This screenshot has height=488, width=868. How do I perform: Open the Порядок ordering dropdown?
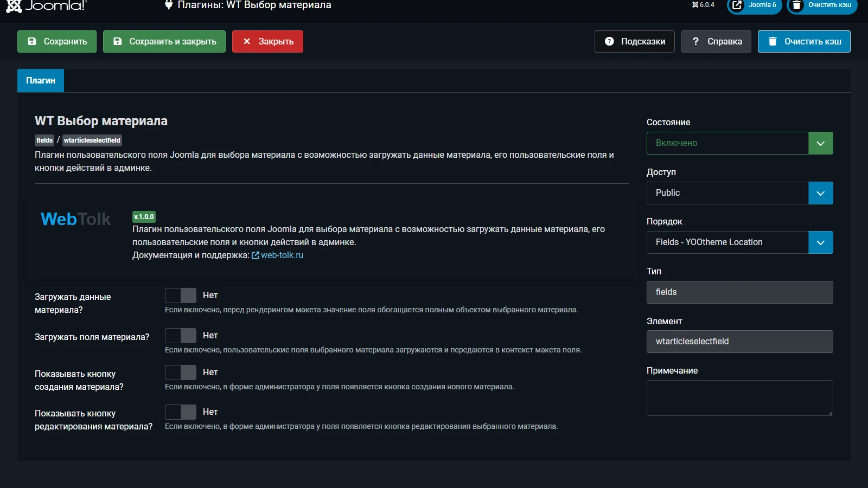[739, 242]
